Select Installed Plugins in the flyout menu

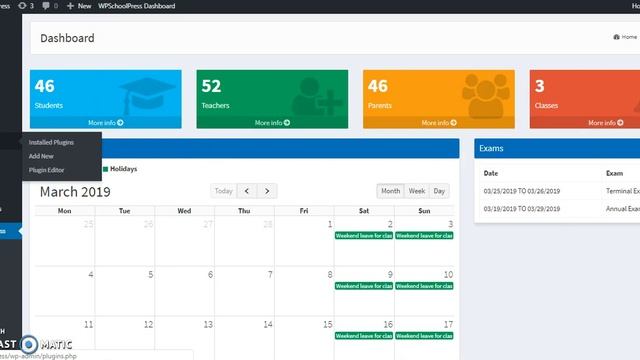point(51,142)
